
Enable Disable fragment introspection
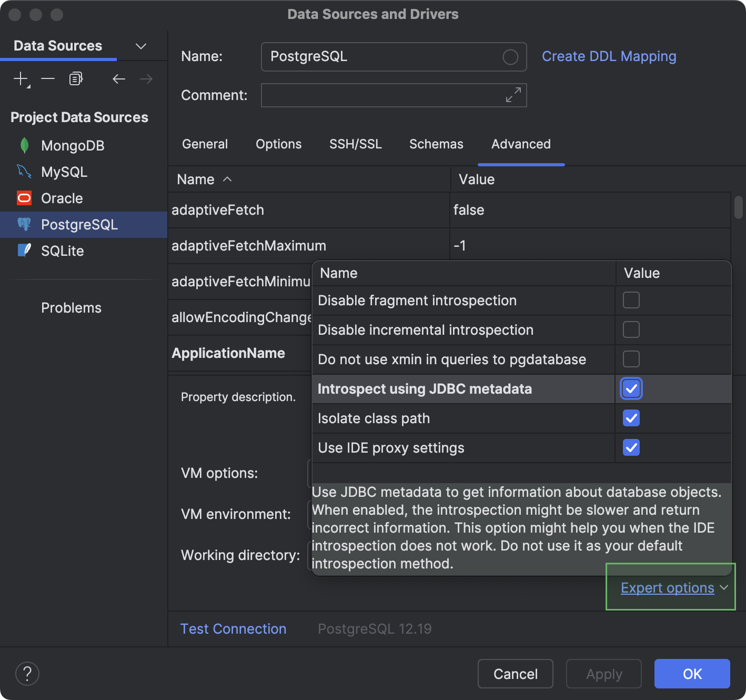pos(631,300)
